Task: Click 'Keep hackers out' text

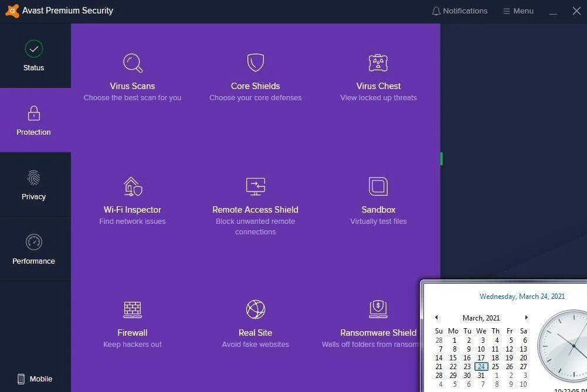Action: [133, 345]
